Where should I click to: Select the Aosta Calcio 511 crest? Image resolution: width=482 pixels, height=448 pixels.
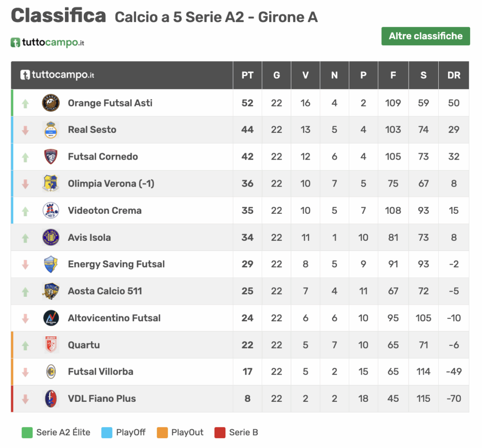51,291
